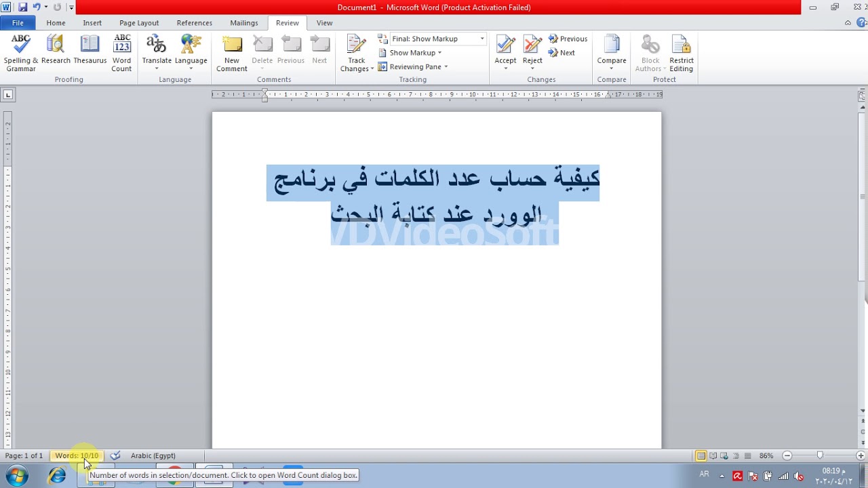Screen dimensions: 868x488
Task: Click the Zoom Out minus button
Action: pyautogui.click(x=787, y=455)
